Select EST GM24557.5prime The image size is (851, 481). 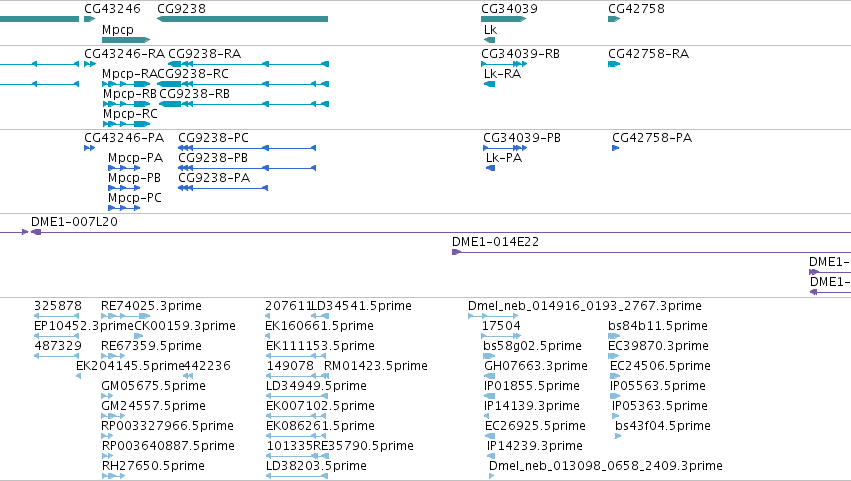coord(154,407)
